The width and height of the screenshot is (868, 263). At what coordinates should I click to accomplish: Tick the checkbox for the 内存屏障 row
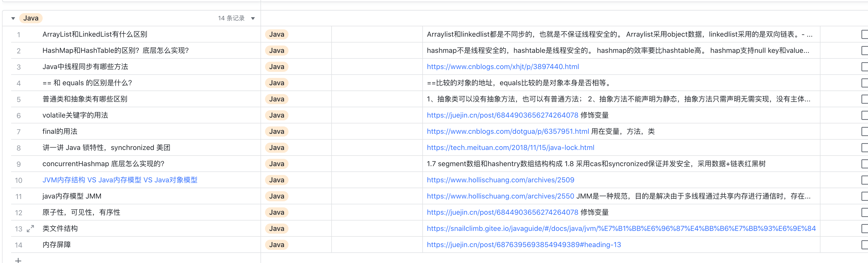[x=865, y=245]
